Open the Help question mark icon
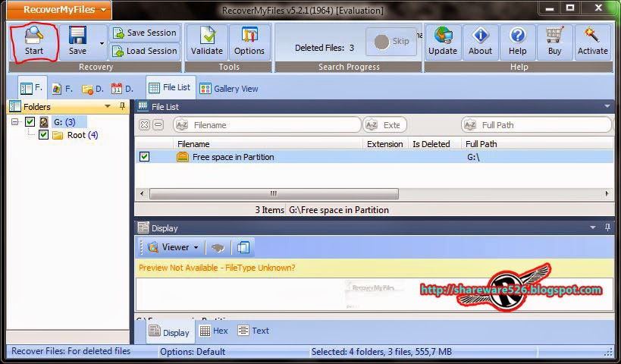 518,36
